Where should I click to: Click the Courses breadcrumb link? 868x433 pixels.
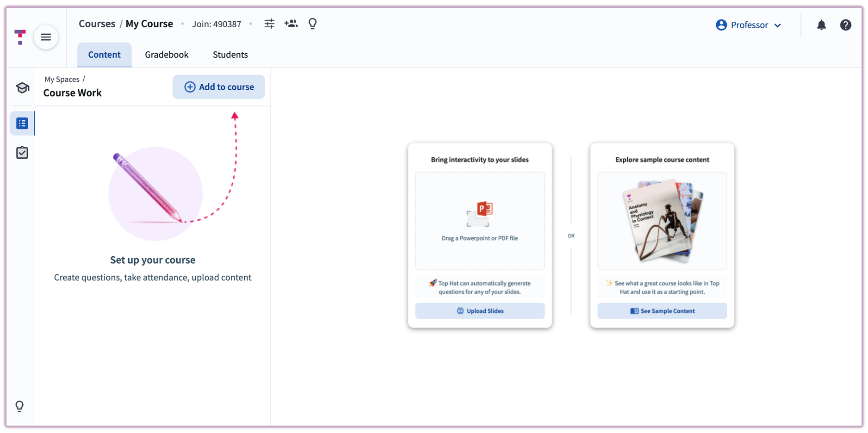point(97,24)
